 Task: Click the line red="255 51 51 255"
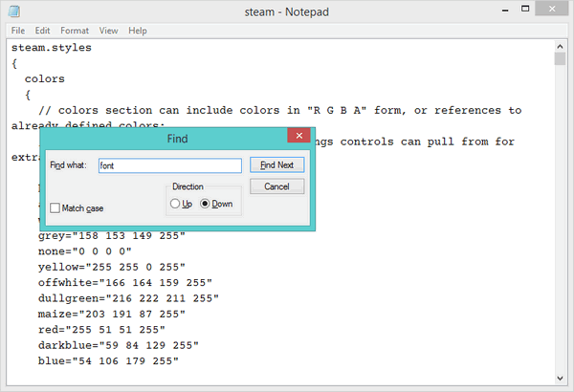(101, 330)
